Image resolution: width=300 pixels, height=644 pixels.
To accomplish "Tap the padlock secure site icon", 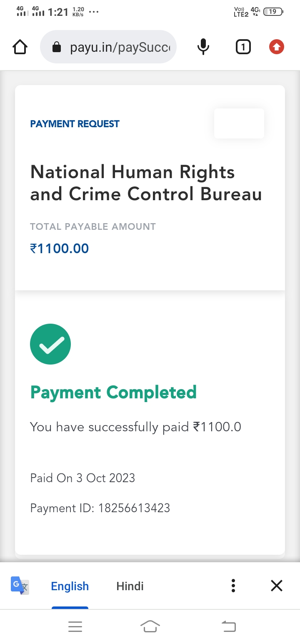I will coord(57,48).
